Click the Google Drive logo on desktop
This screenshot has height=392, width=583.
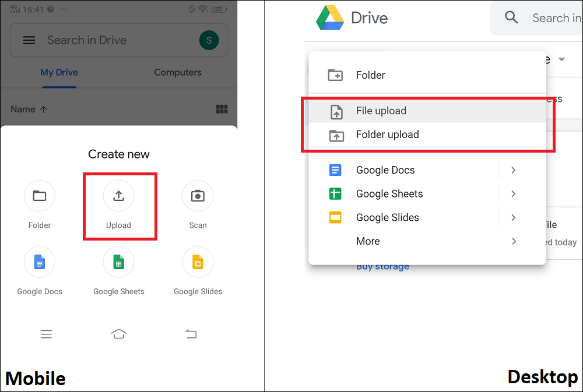[330, 17]
